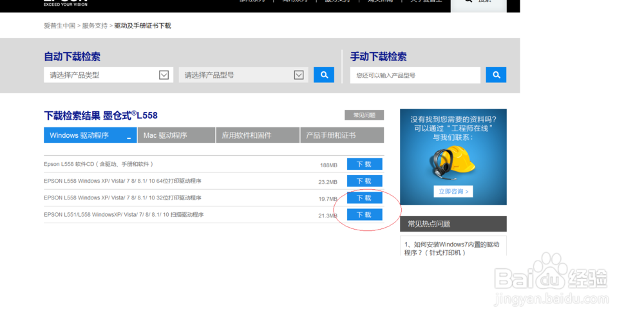Download the 64位打印驱动程序
The width and height of the screenshot is (644, 321).
[365, 181]
